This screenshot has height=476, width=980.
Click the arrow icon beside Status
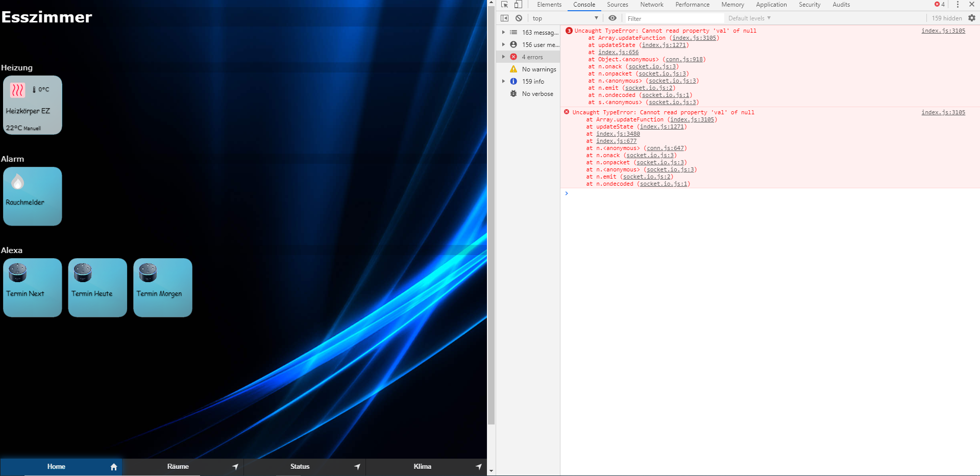357,467
